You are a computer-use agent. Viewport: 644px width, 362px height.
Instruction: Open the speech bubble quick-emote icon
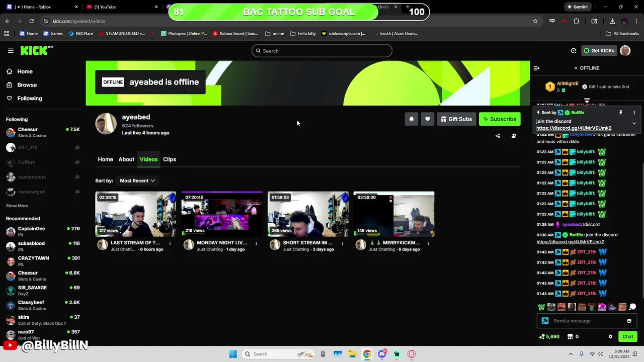632,307
